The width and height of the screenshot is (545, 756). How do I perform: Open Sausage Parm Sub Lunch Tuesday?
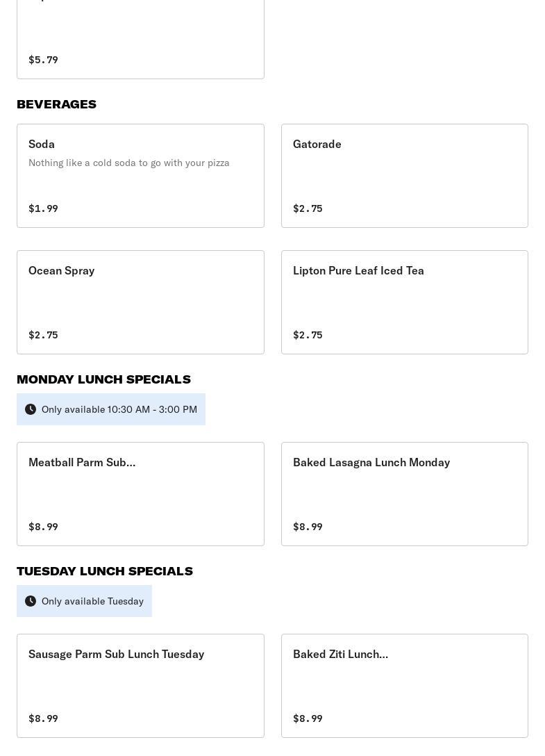pos(140,685)
